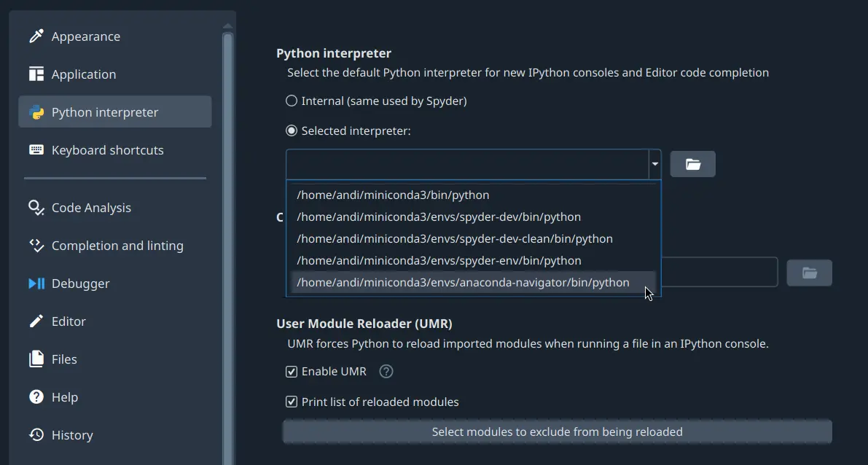This screenshot has width=868, height=465.
Task: Open the Application preferences section
Action: tap(115, 74)
